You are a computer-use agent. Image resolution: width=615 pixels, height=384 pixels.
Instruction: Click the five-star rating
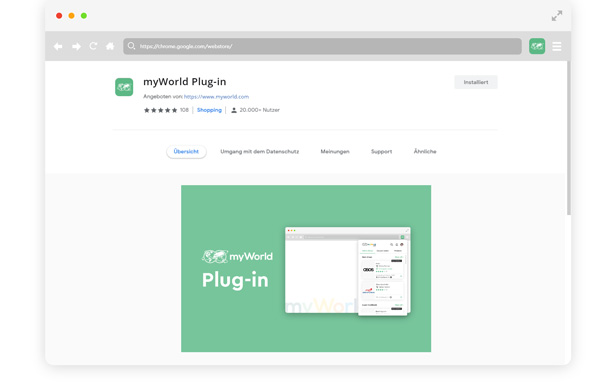point(160,110)
